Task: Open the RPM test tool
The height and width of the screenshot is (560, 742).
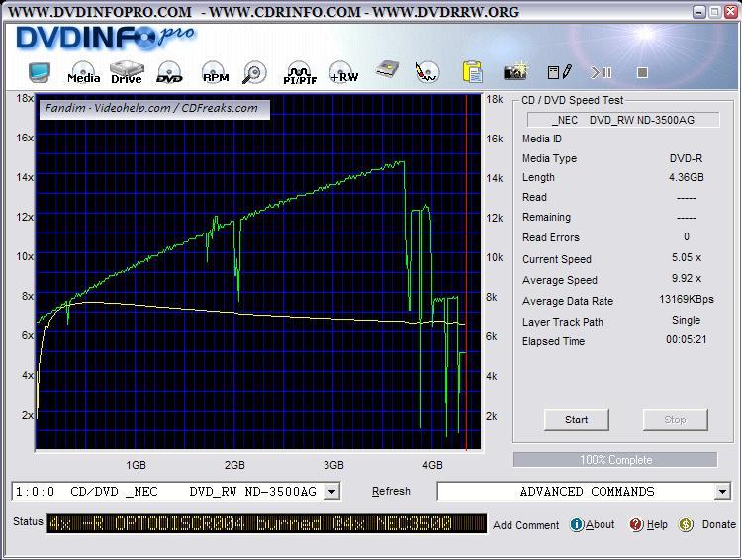Action: coord(216,73)
